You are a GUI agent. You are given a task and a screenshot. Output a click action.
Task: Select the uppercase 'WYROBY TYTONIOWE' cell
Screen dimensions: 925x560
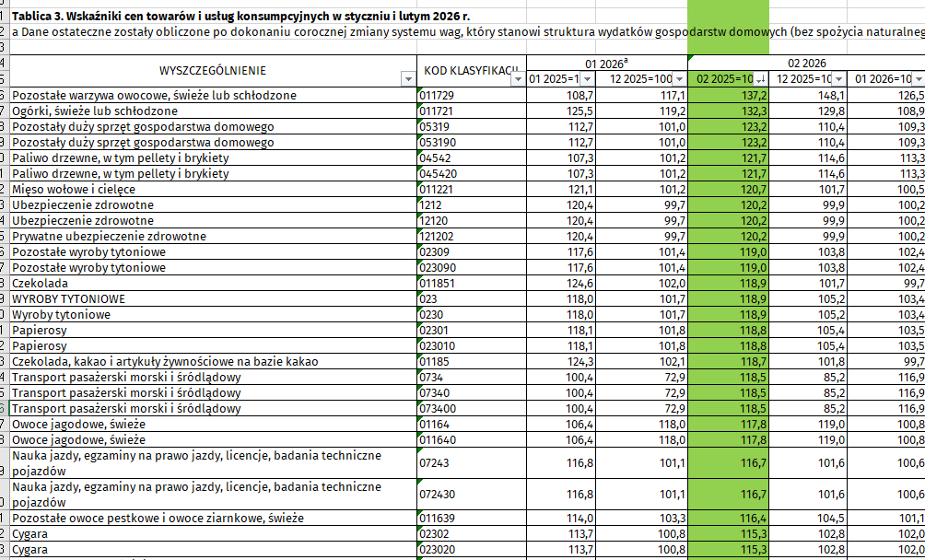214,298
